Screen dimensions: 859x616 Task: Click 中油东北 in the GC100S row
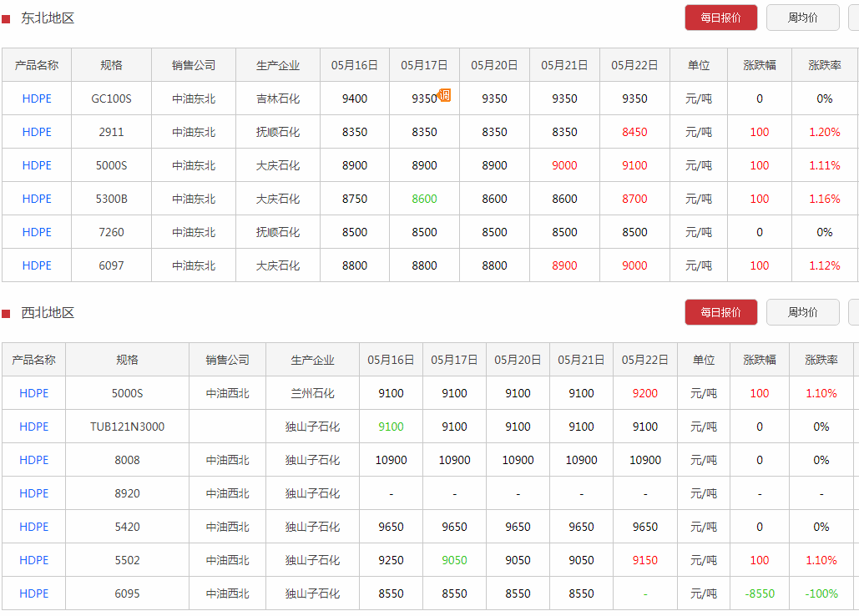tap(194, 98)
